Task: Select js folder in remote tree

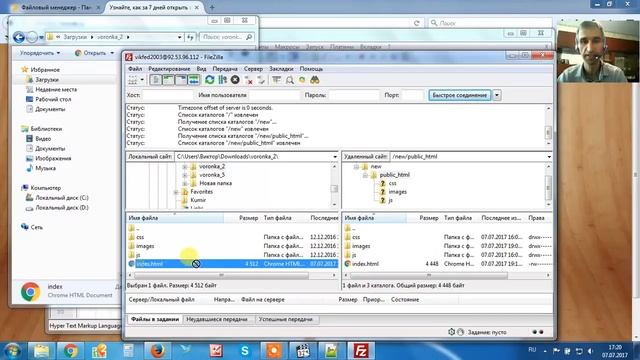Action: click(390, 200)
